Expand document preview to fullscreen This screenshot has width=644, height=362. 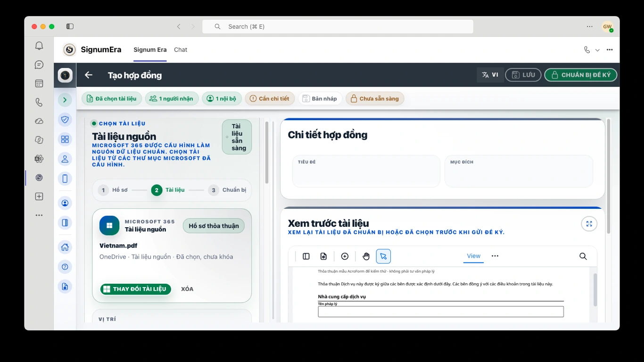[589, 224]
